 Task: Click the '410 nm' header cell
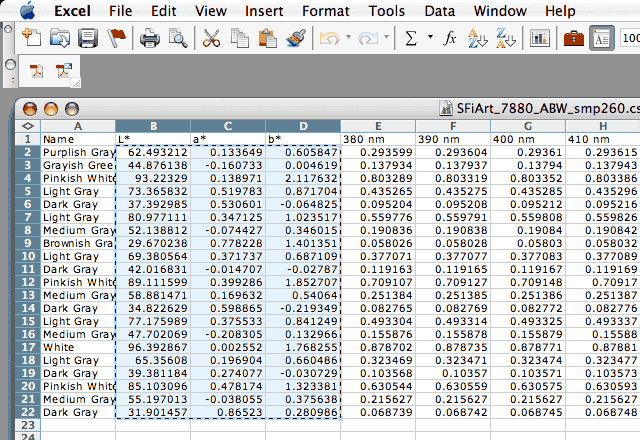[603, 139]
